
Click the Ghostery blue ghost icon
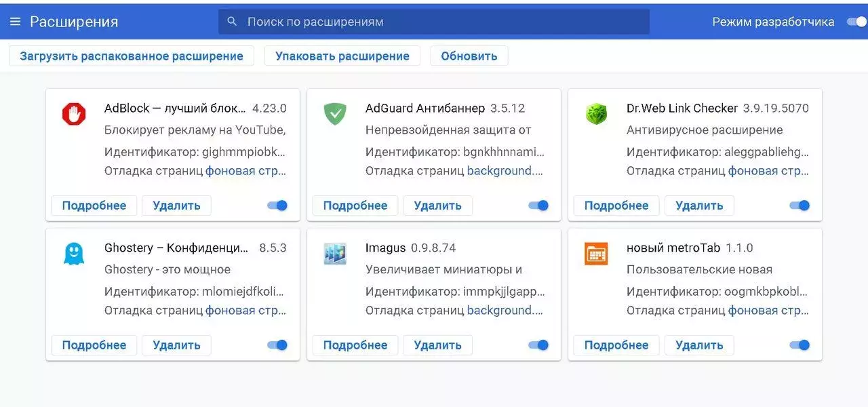[74, 254]
